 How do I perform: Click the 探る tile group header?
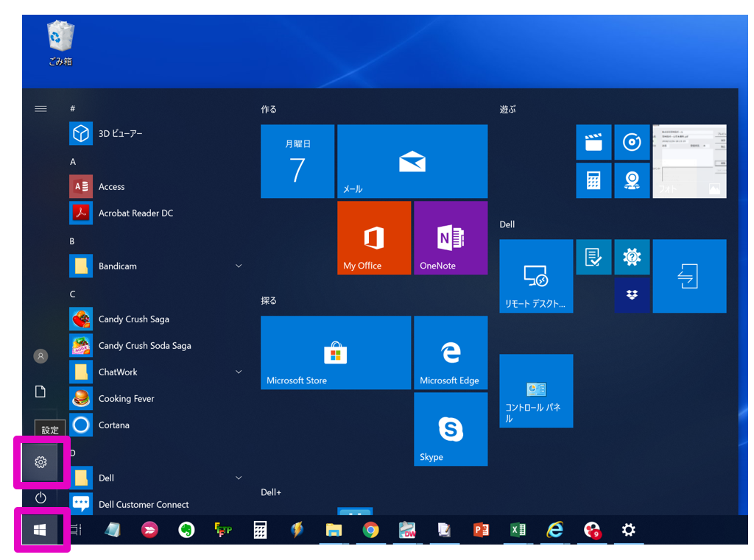[x=269, y=300]
